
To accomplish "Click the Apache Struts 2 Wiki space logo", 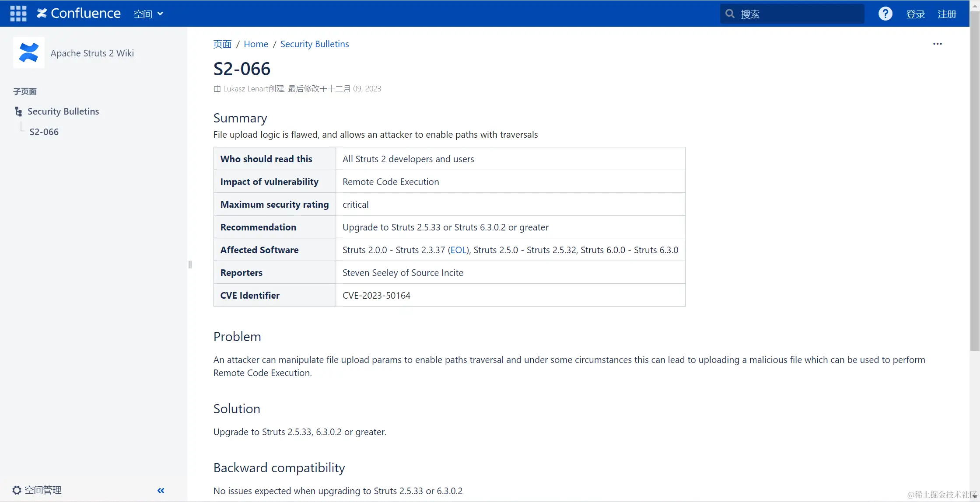I will point(29,53).
